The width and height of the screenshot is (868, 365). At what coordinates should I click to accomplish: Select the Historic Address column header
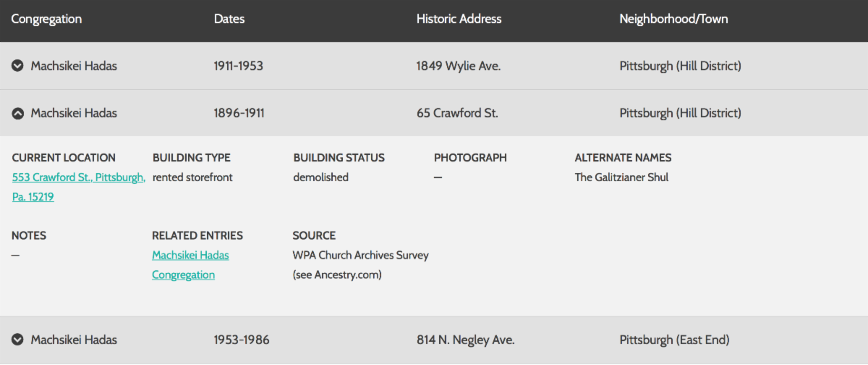(459, 19)
